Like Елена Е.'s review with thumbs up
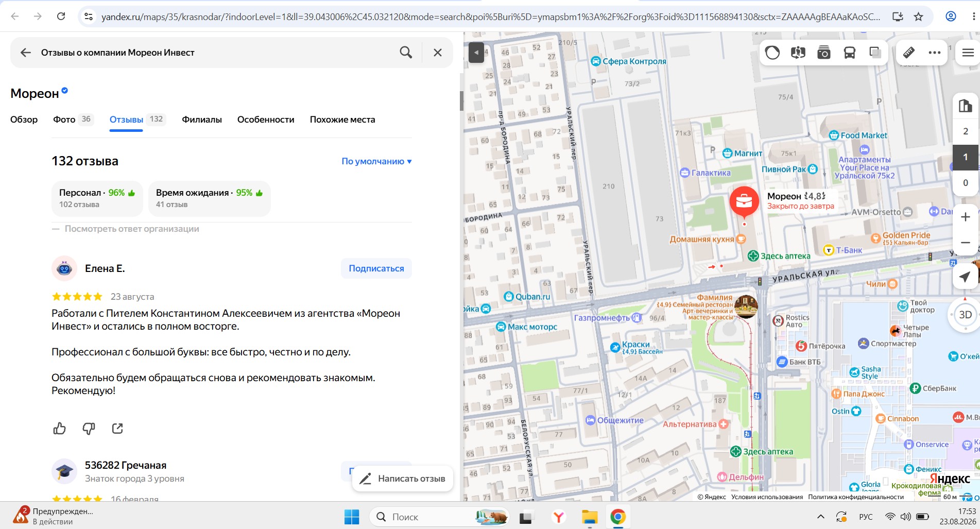The image size is (980, 529). (60, 429)
